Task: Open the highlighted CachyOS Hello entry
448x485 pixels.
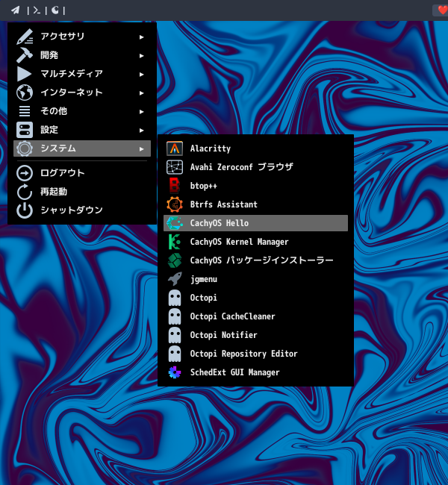Action: pos(255,223)
